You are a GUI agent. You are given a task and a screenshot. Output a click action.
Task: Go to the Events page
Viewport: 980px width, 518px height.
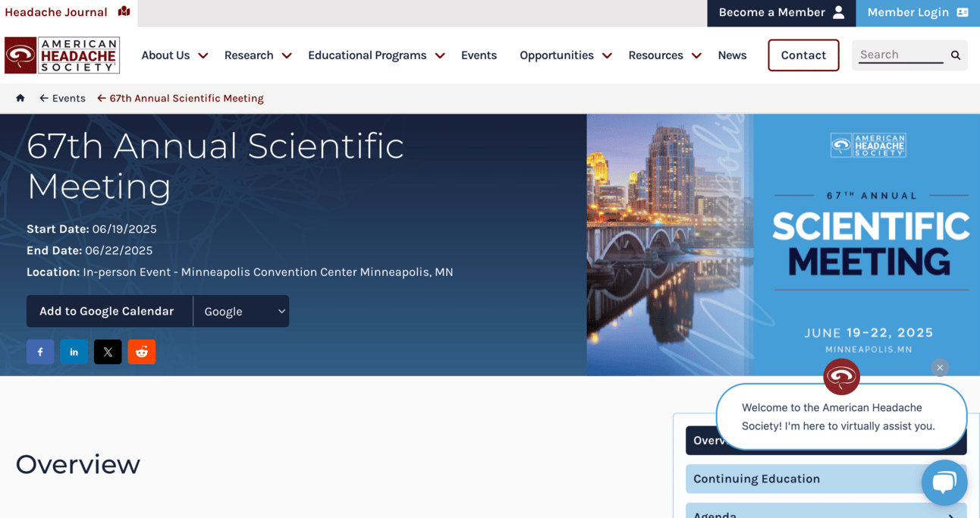(x=479, y=55)
